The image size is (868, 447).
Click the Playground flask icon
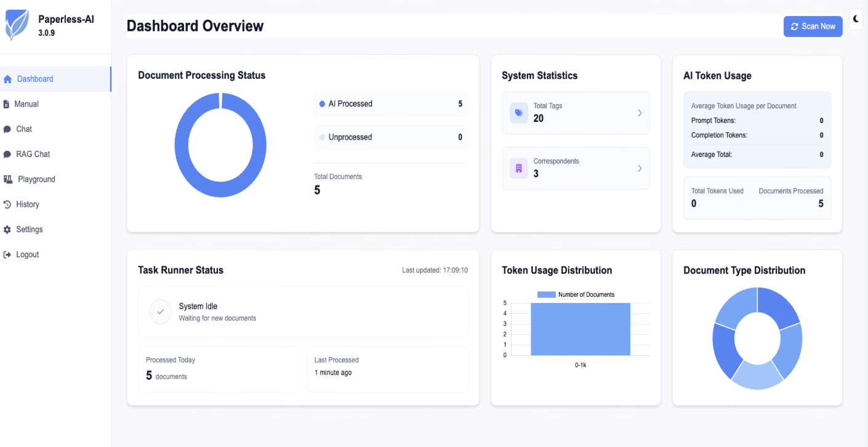(x=8, y=179)
